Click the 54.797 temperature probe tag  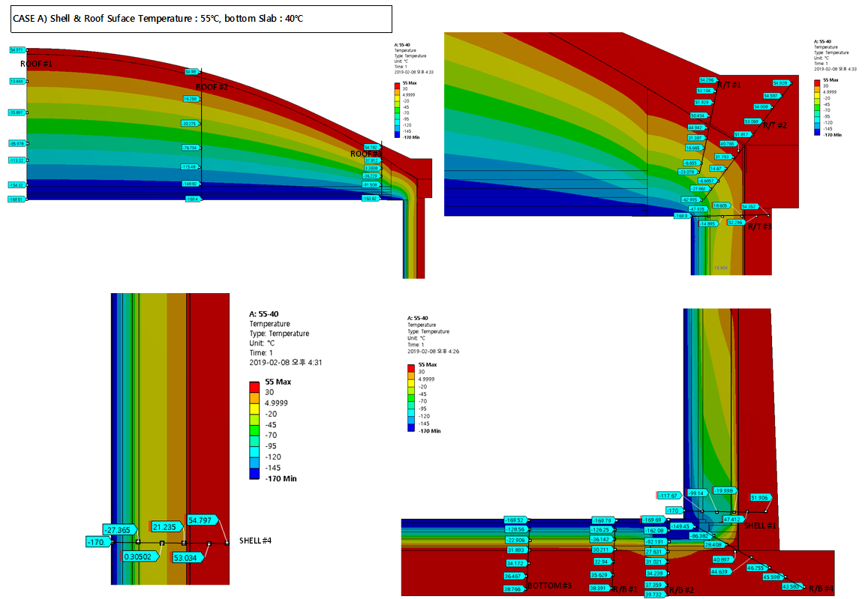coord(202,520)
